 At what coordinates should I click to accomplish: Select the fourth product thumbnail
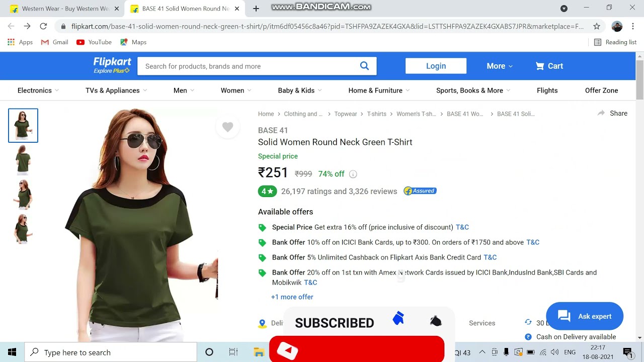(23, 229)
